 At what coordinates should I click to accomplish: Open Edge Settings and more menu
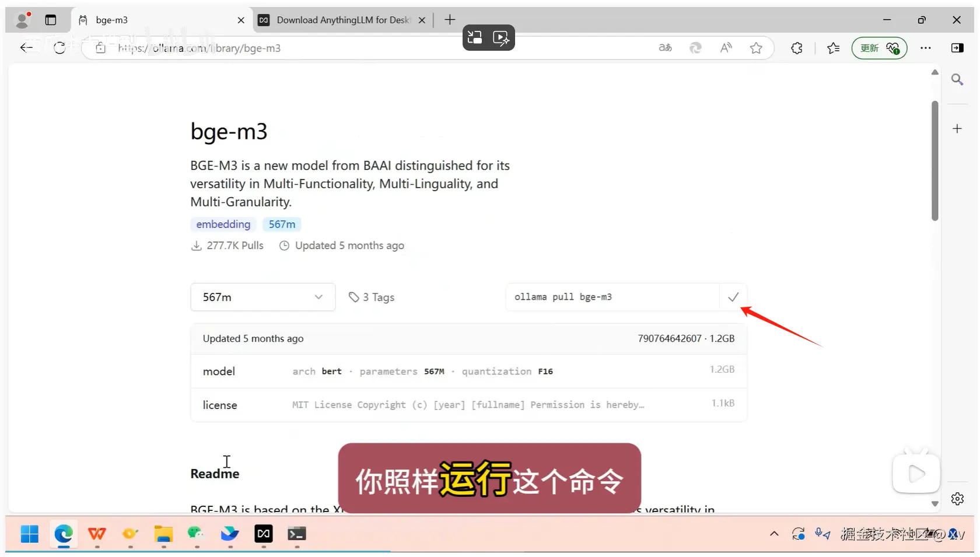(x=926, y=48)
